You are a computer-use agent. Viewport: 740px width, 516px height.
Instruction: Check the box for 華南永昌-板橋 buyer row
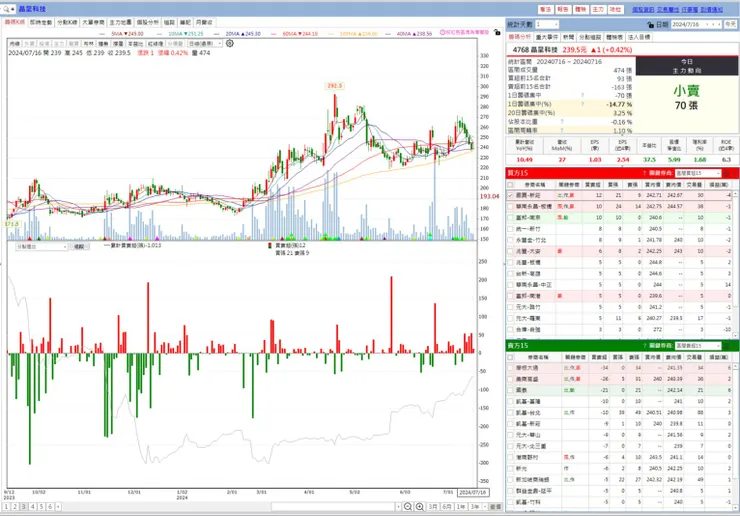pos(510,207)
